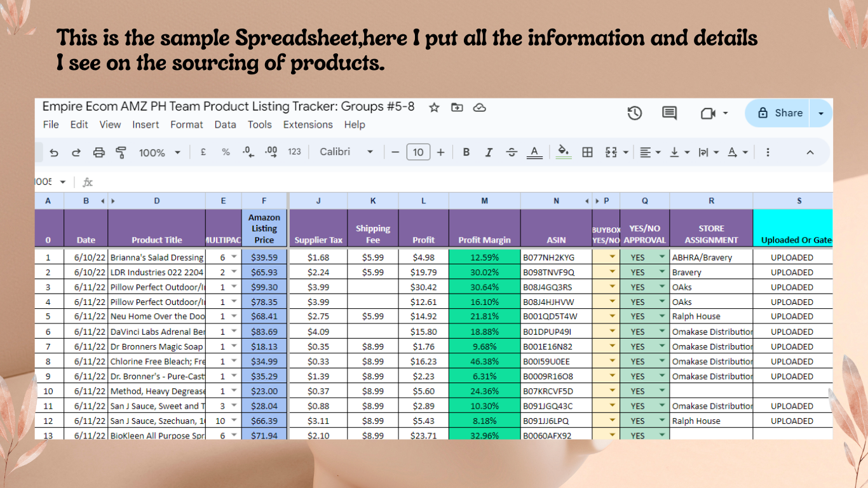Open the horizontal align dropdown
868x488 pixels.
click(x=650, y=152)
